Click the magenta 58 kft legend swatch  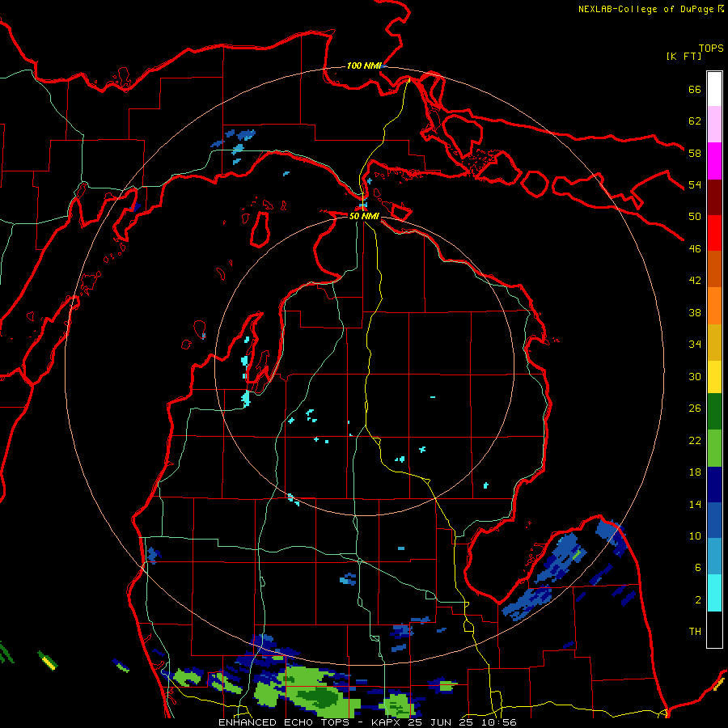714,161
